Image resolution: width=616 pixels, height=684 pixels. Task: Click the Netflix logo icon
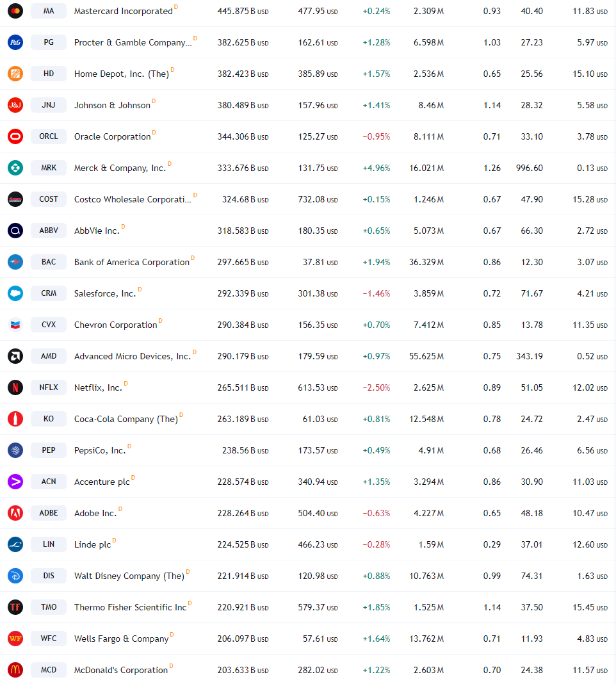tap(15, 387)
